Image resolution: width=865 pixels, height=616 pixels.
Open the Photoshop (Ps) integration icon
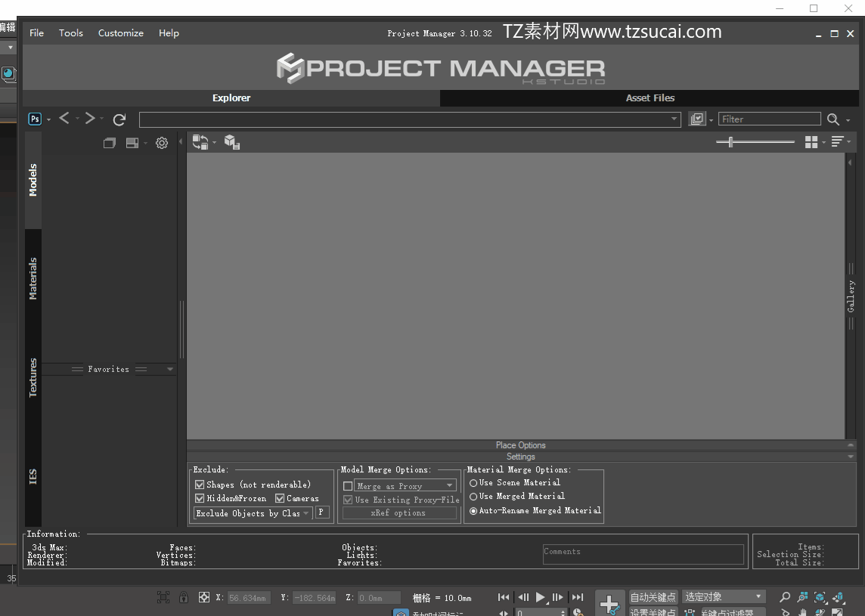[35, 119]
